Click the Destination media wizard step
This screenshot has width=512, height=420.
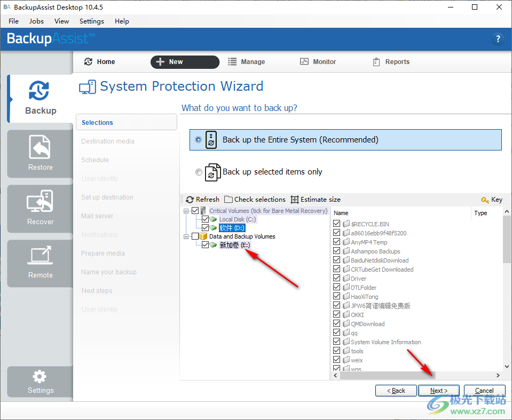coord(108,141)
